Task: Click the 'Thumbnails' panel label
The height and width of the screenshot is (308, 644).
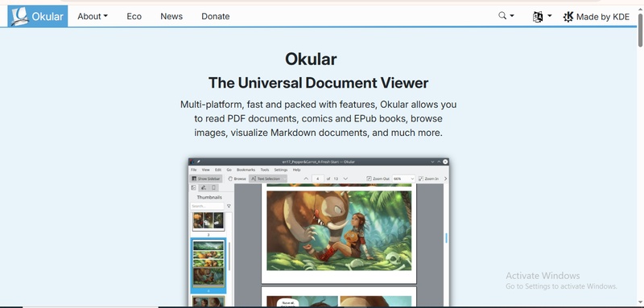Action: 209,197
